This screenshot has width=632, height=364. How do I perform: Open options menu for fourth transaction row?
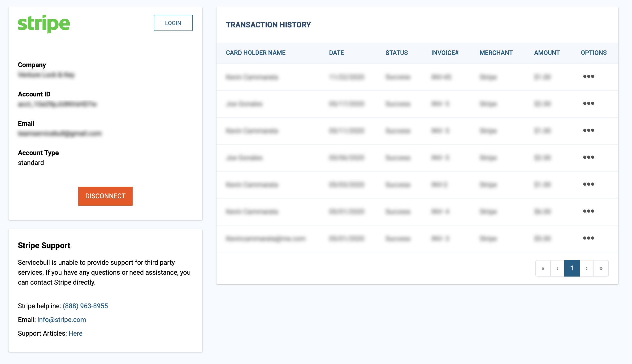pos(589,157)
